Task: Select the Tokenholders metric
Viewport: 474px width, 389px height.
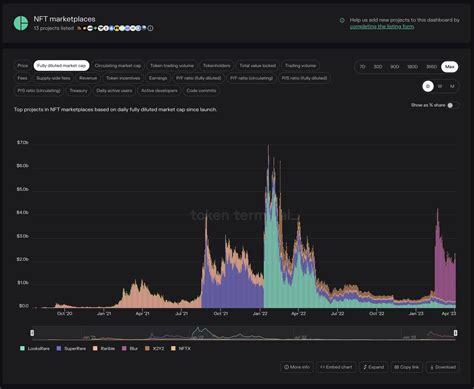Action: [217, 66]
